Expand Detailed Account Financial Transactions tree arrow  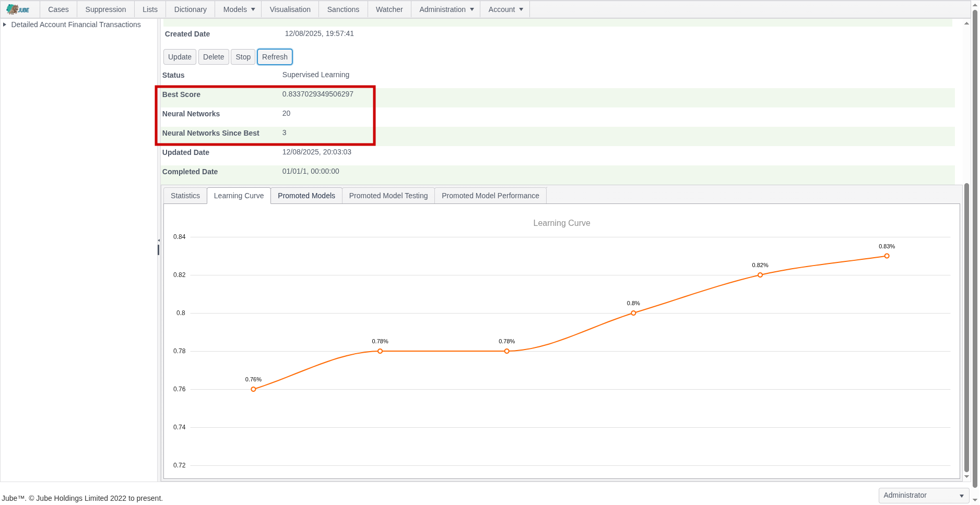coord(5,25)
